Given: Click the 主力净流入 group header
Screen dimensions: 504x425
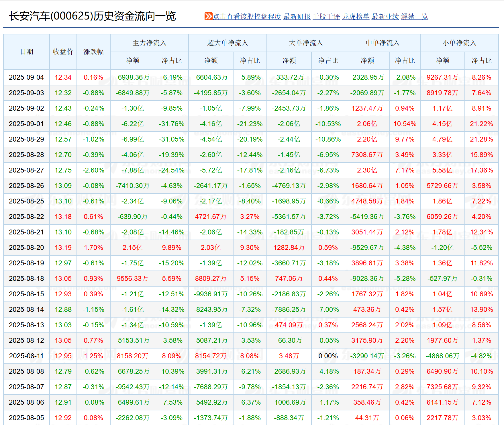Looking at the screenshot, I should [x=150, y=43].
